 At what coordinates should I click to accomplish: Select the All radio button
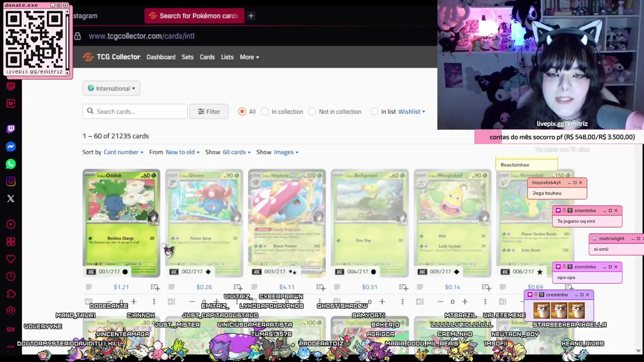click(242, 111)
